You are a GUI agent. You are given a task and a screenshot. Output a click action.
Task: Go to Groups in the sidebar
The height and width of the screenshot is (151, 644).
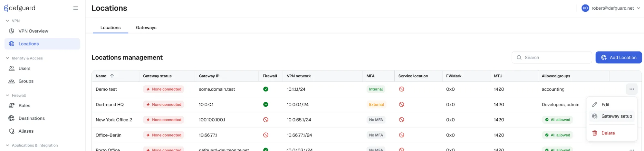coord(42,81)
